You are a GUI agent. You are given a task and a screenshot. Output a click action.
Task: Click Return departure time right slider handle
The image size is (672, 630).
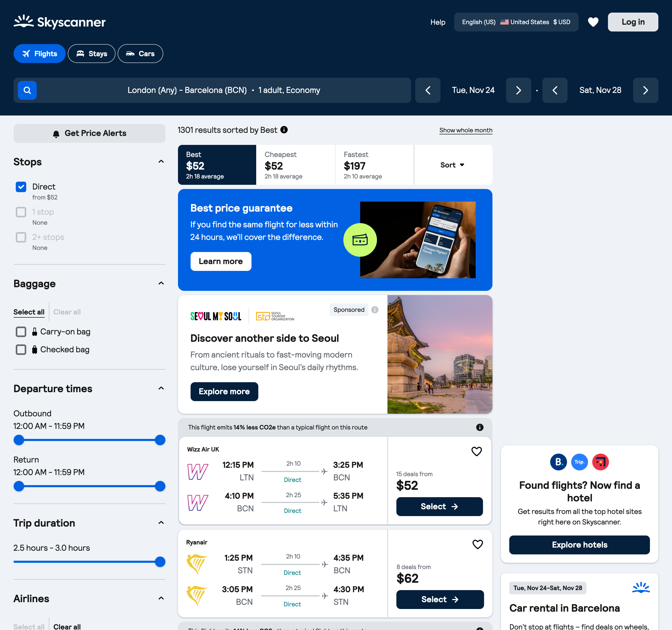[160, 486]
